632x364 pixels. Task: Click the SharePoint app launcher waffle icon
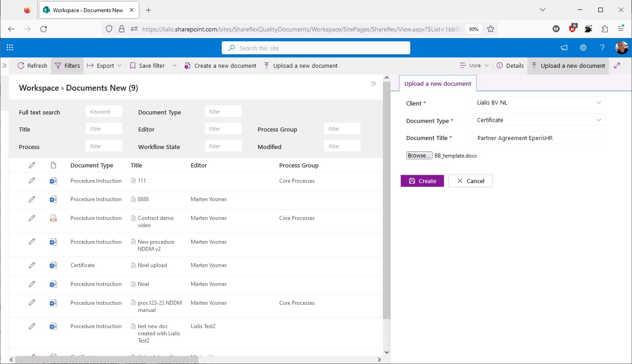pos(10,48)
